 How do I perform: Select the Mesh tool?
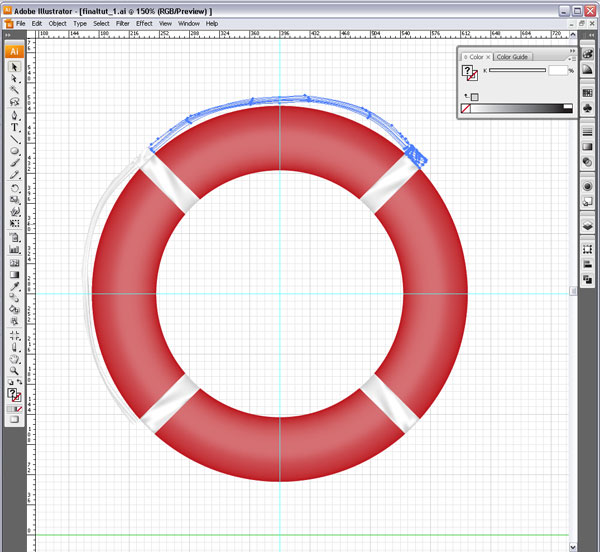(x=14, y=263)
